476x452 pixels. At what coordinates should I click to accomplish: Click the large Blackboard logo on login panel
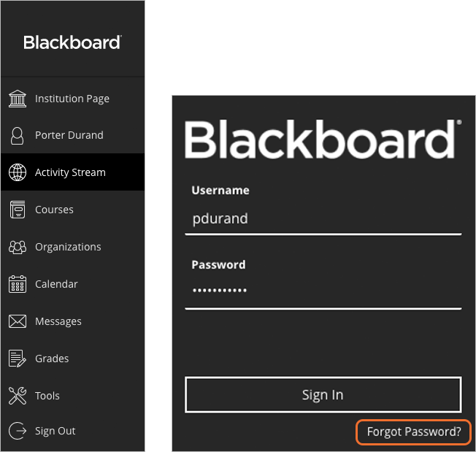click(x=323, y=139)
